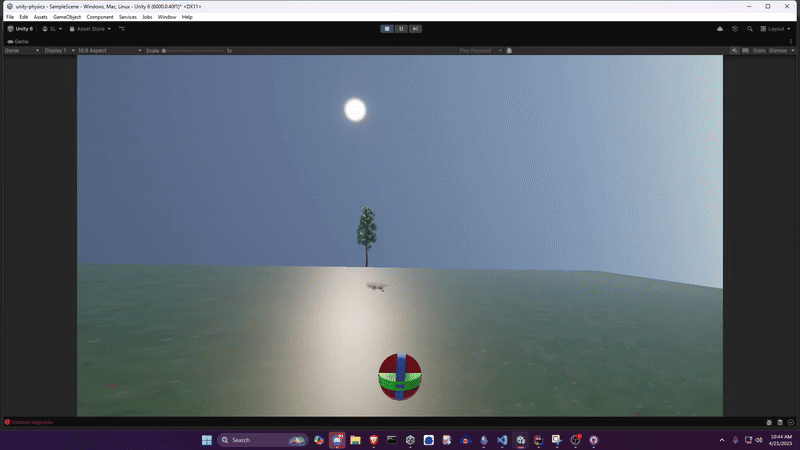
Task: Open the Gizmos dropdown arrow
Action: pyautogui.click(x=792, y=51)
